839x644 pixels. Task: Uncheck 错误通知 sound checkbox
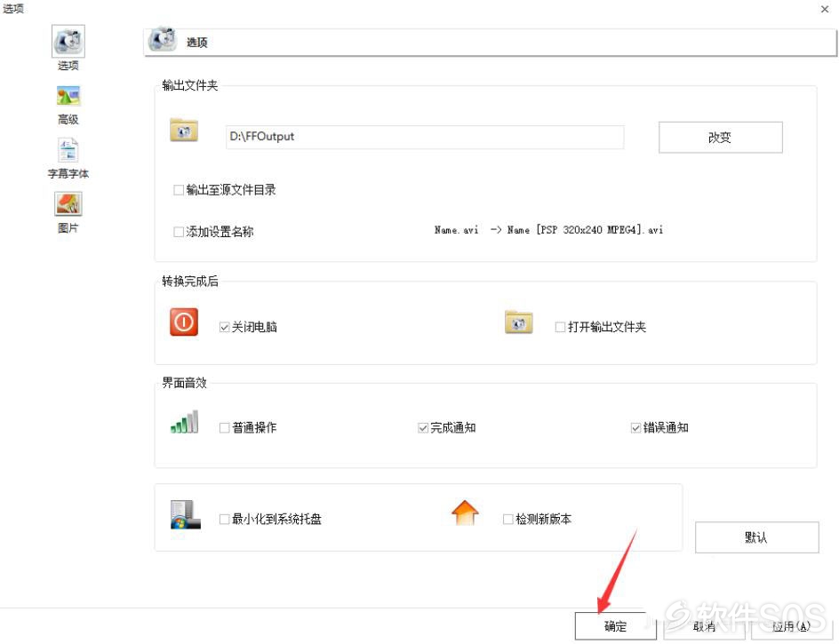tap(635, 427)
